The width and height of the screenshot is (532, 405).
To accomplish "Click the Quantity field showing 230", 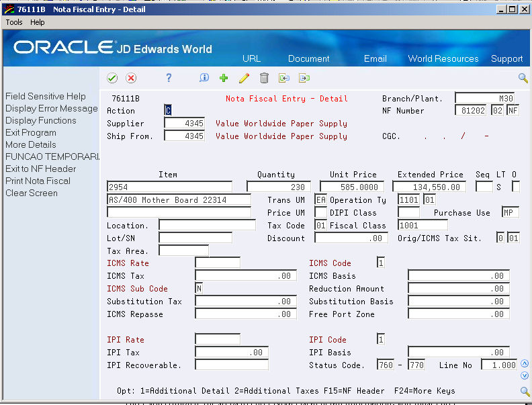I will (x=279, y=187).
